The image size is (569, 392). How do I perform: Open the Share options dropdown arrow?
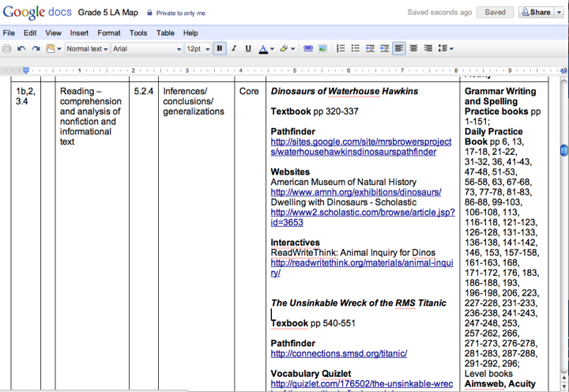point(559,13)
